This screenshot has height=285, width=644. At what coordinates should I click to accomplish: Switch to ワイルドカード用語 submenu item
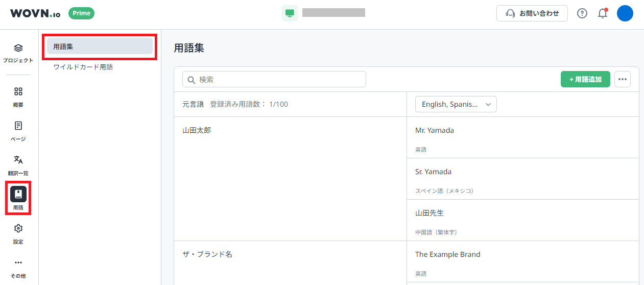[x=83, y=67]
